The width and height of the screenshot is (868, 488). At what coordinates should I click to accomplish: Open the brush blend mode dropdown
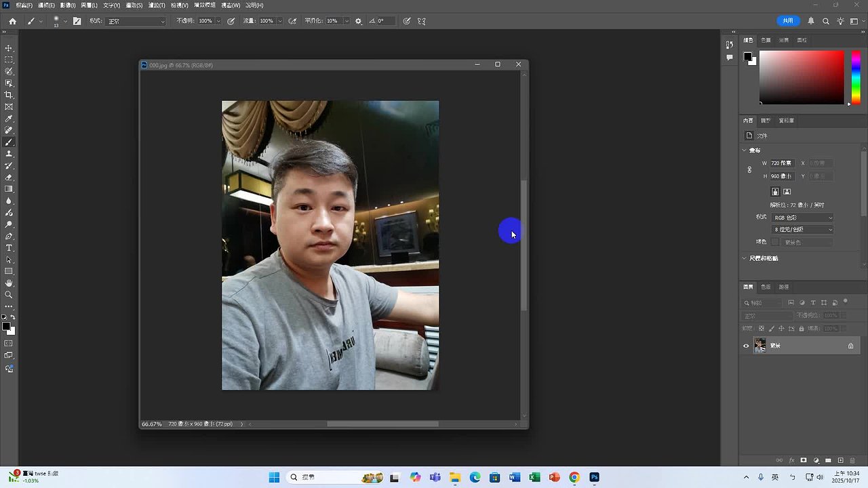point(136,21)
